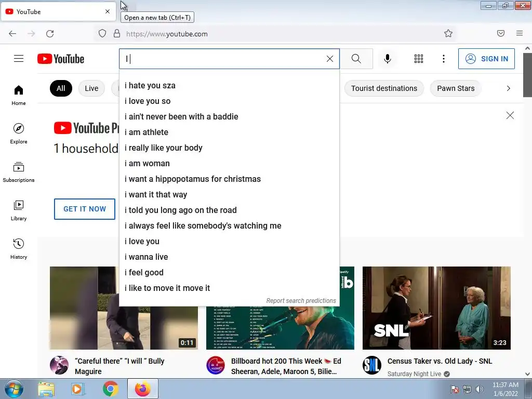Open 'Billboard hot 200 This Week' video title
This screenshot has height=399, width=532.
pyautogui.click(x=286, y=366)
